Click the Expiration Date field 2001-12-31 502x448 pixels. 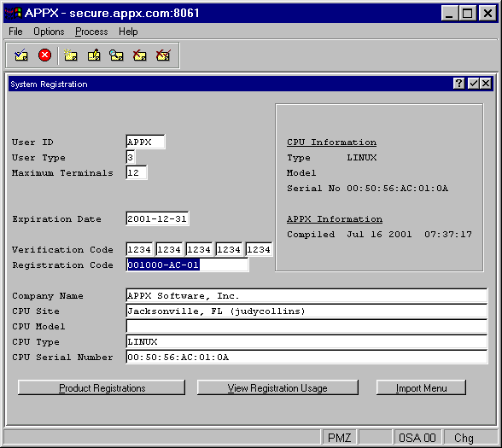[x=157, y=218]
